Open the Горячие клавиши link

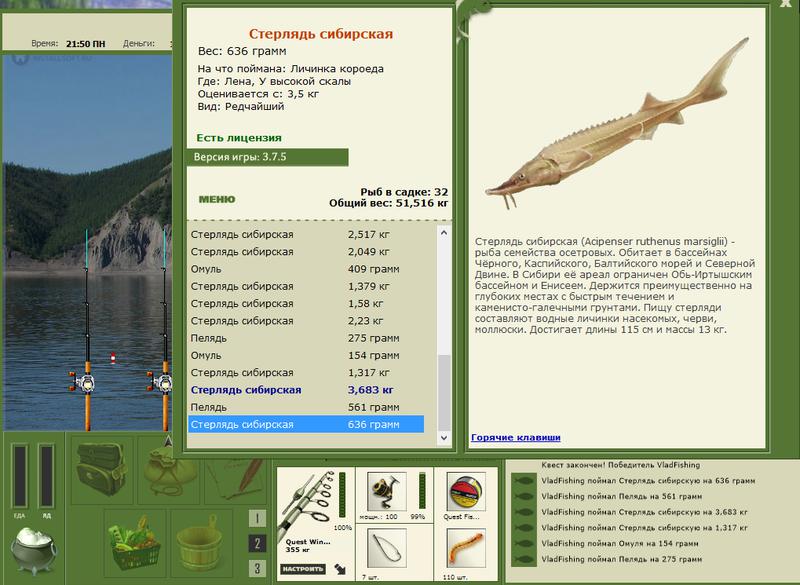(x=516, y=437)
